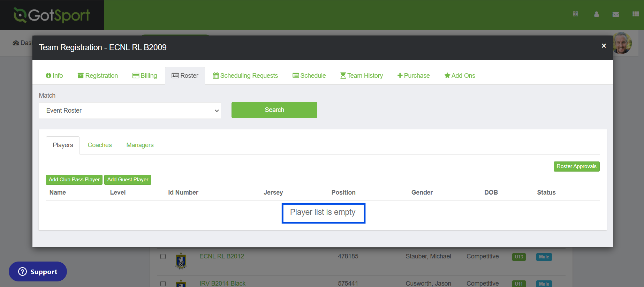Switch to the Add Ons tab
644x287 pixels.
pos(460,76)
